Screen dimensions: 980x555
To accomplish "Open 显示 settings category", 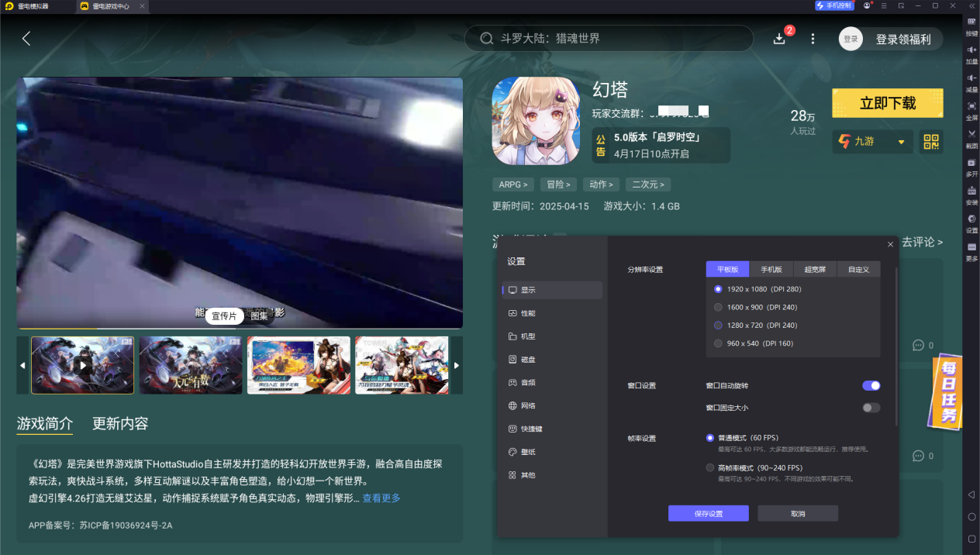I will coord(552,290).
